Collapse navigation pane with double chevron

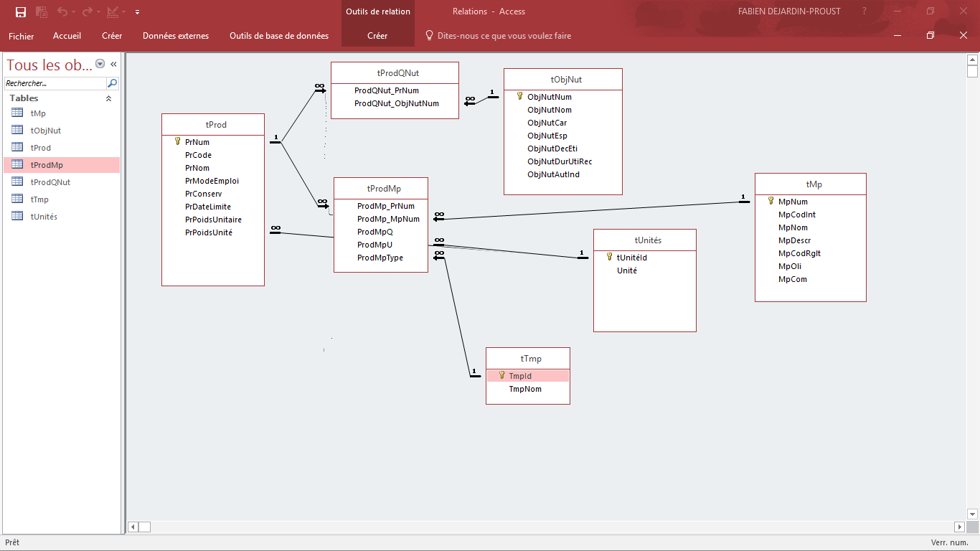coord(113,64)
